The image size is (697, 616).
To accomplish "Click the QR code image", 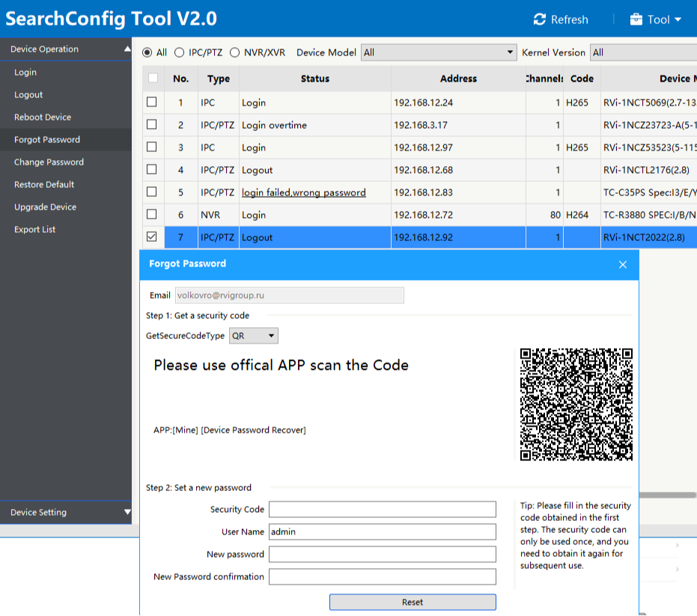I will click(x=576, y=404).
